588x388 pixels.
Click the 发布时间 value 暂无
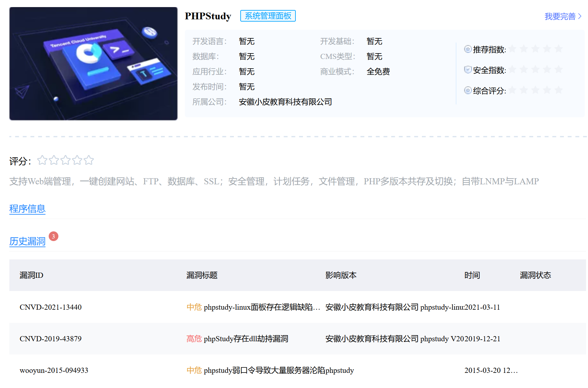pyautogui.click(x=247, y=87)
